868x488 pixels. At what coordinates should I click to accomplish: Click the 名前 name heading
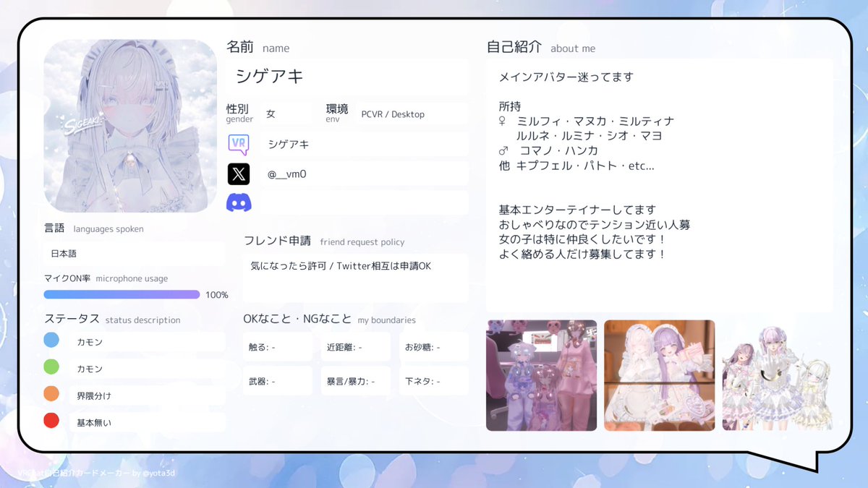coord(258,48)
